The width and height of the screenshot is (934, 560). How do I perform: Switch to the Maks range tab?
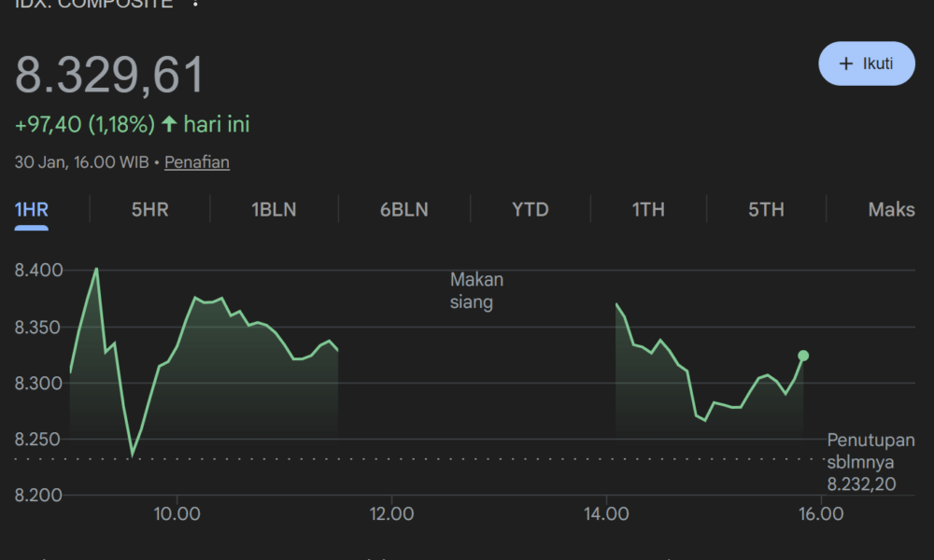click(891, 210)
